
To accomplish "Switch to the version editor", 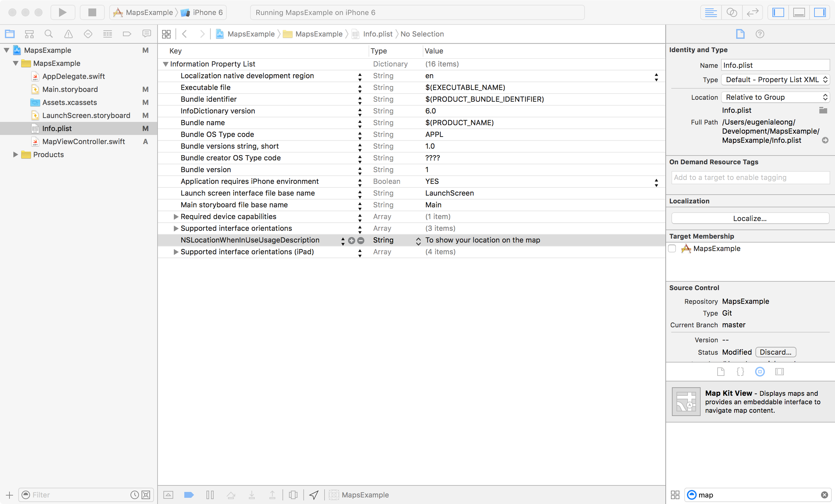I will pyautogui.click(x=752, y=12).
